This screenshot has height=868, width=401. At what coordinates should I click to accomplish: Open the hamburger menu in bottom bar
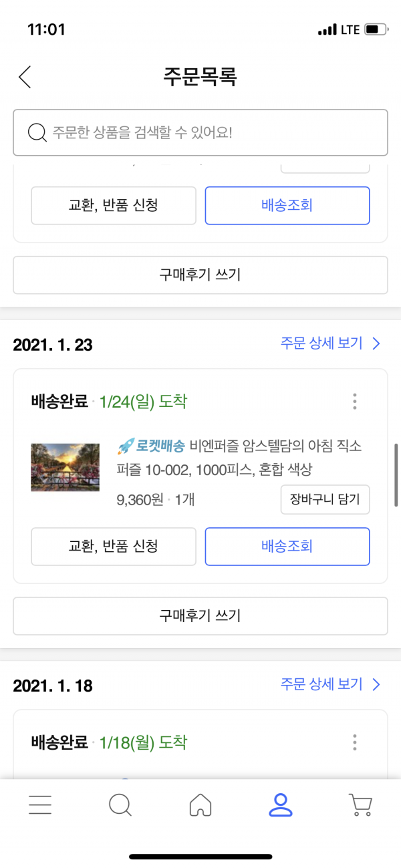point(40,805)
